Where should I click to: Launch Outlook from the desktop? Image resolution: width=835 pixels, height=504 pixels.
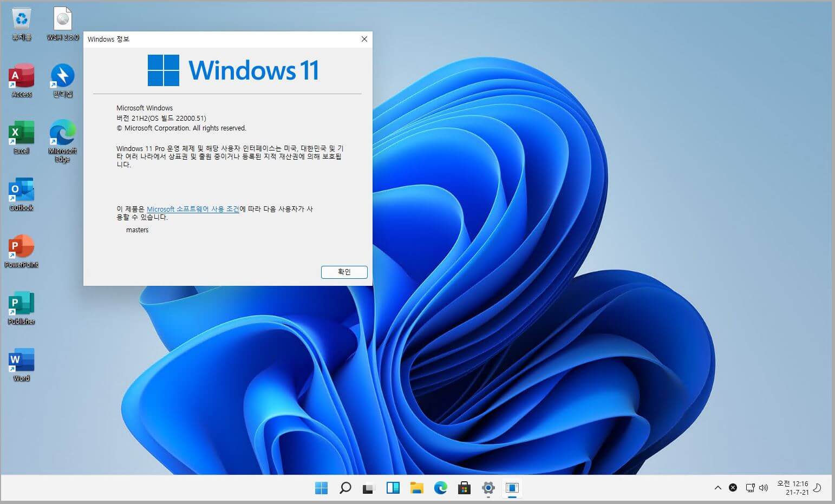coord(21,194)
